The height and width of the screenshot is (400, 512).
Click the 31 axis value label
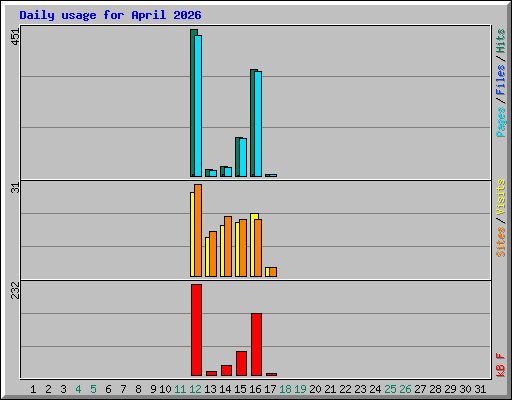[15, 188]
